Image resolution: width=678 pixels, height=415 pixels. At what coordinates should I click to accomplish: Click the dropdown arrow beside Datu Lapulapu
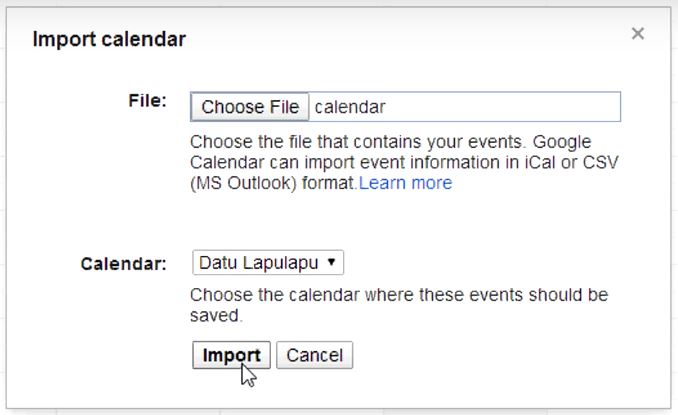tap(330, 263)
